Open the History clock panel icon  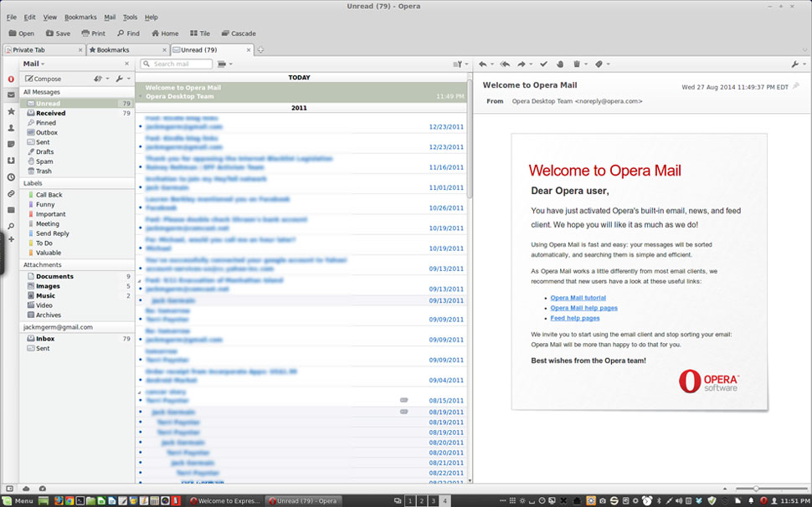point(11,177)
